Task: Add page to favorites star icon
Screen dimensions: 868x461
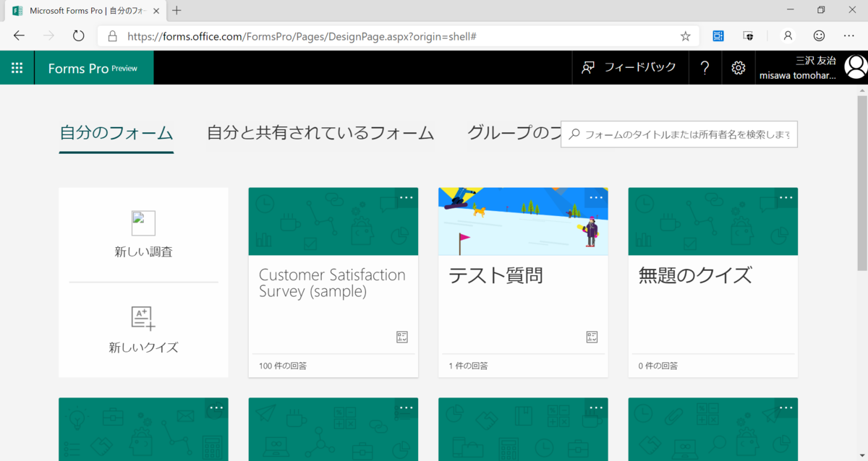Action: click(x=685, y=36)
